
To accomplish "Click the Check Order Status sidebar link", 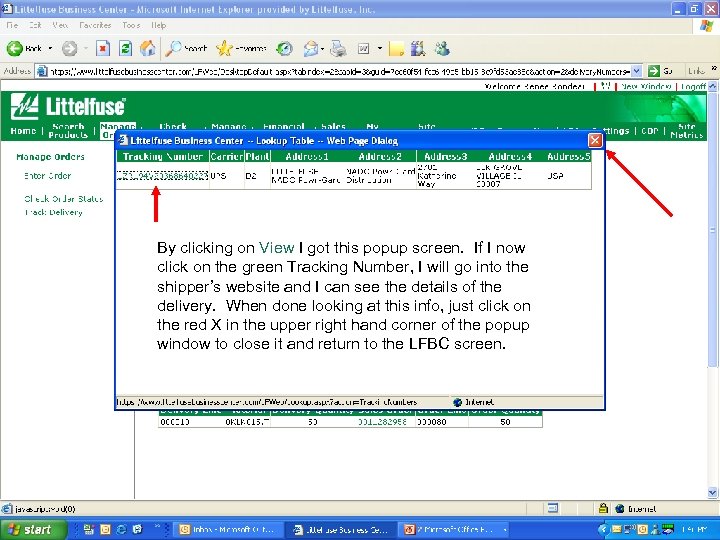I will 64,199.
